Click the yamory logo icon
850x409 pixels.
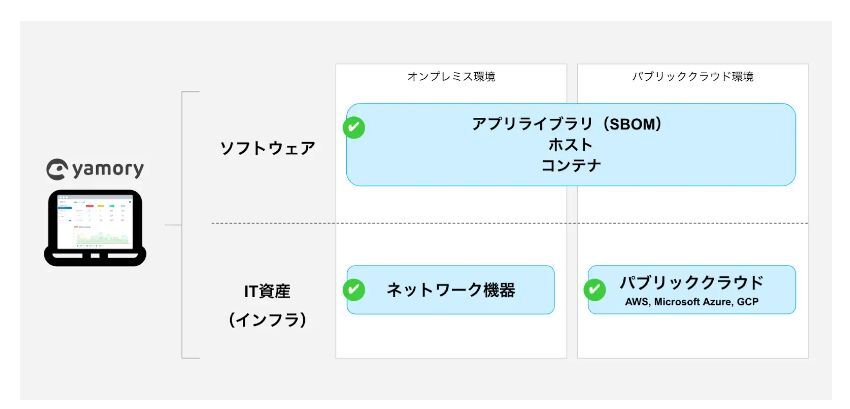[57, 170]
